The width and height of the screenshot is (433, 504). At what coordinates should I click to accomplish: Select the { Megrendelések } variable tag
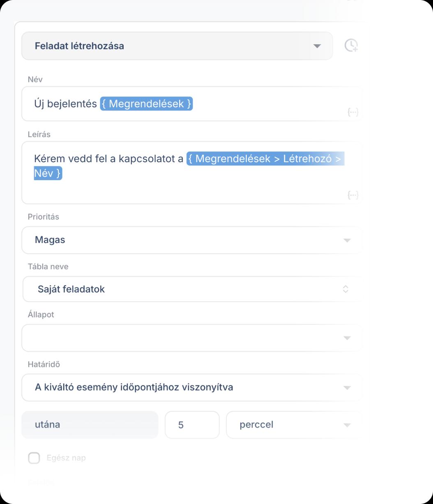(x=146, y=104)
